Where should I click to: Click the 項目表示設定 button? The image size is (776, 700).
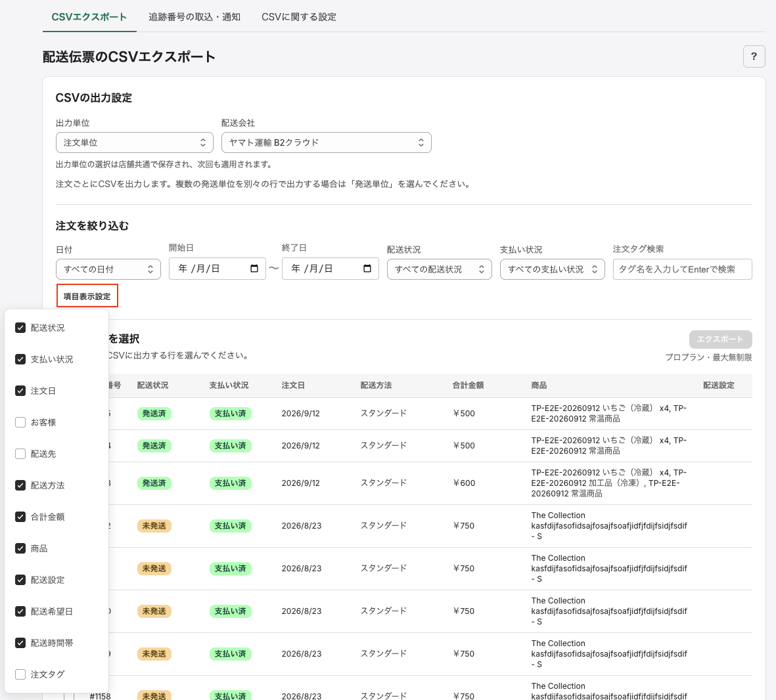point(87,296)
